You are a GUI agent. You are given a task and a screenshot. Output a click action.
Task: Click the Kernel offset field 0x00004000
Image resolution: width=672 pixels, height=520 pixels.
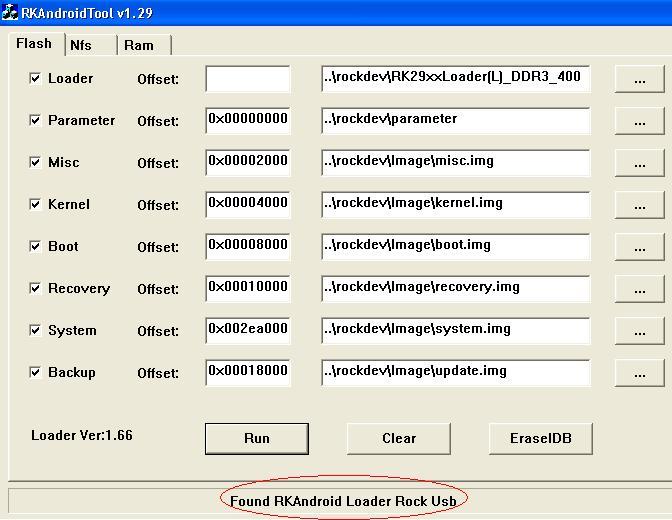[248, 205]
